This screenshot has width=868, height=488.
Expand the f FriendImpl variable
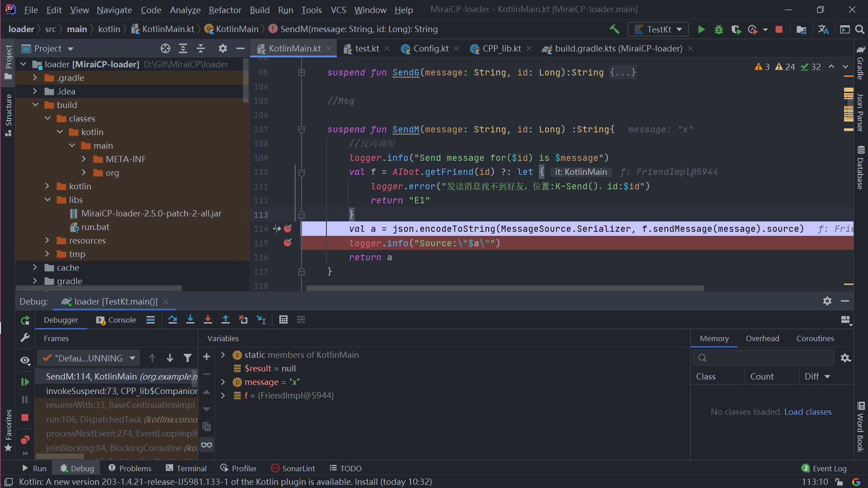[223, 395]
